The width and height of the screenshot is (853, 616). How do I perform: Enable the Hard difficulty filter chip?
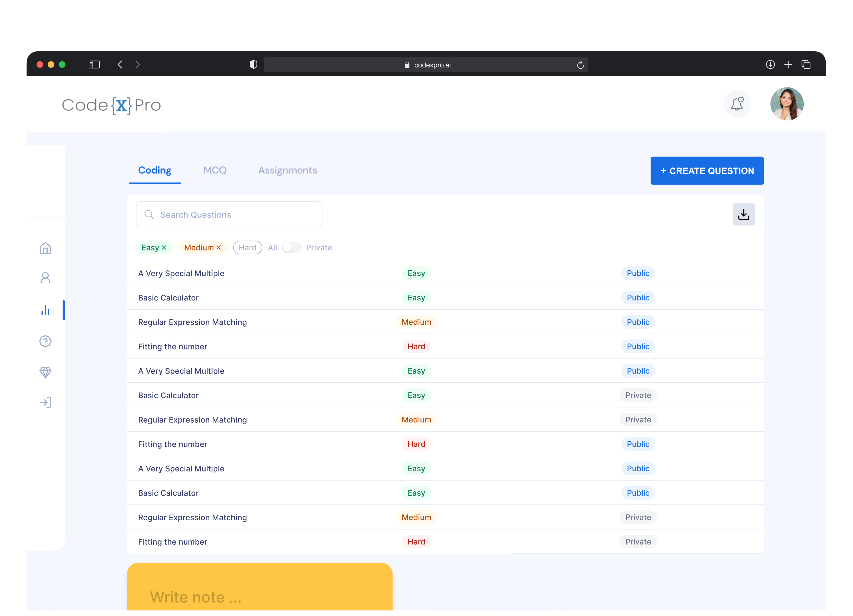[x=247, y=248]
